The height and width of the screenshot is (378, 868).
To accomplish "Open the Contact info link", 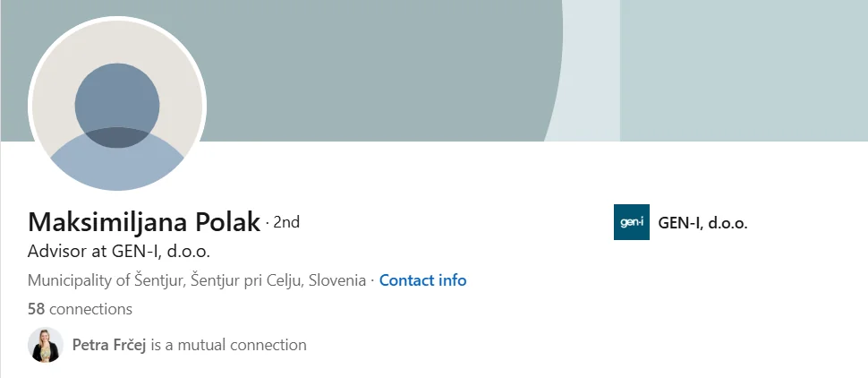I will click(x=423, y=280).
